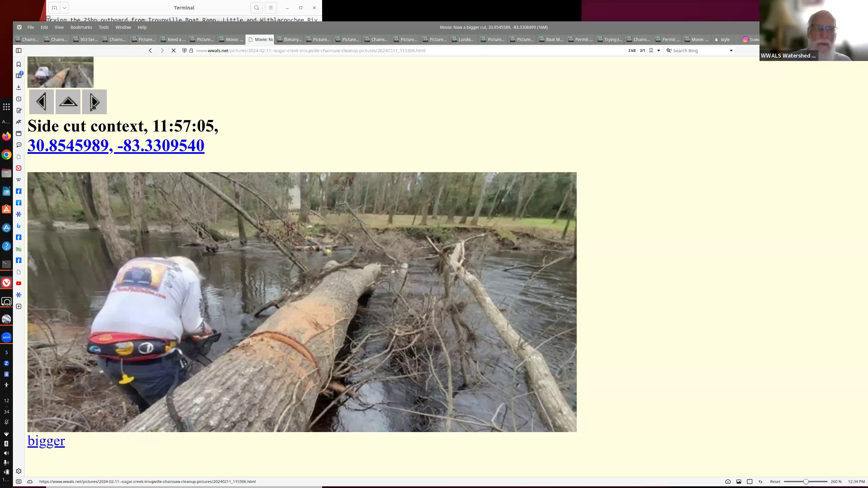
Task: Switch to the 'Lando...' tab
Action: [462, 39]
